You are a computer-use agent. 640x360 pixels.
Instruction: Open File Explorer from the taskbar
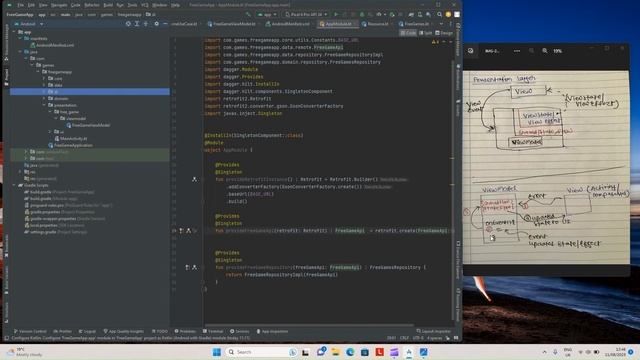tap(336, 352)
